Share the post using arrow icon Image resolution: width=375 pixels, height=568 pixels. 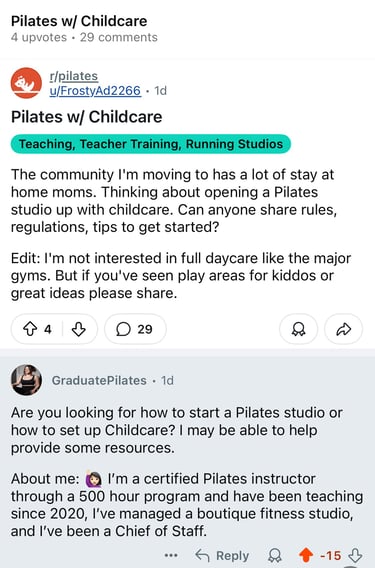pos(343,329)
